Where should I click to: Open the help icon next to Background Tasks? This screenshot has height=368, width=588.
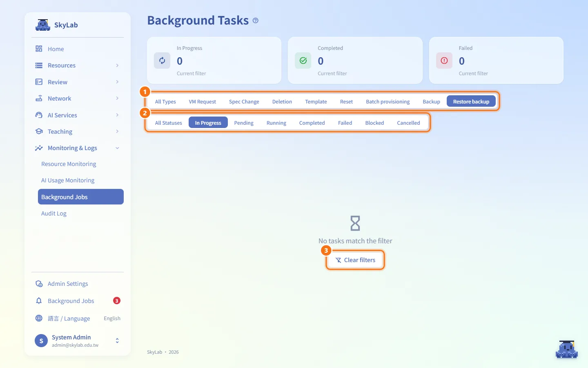(x=256, y=20)
